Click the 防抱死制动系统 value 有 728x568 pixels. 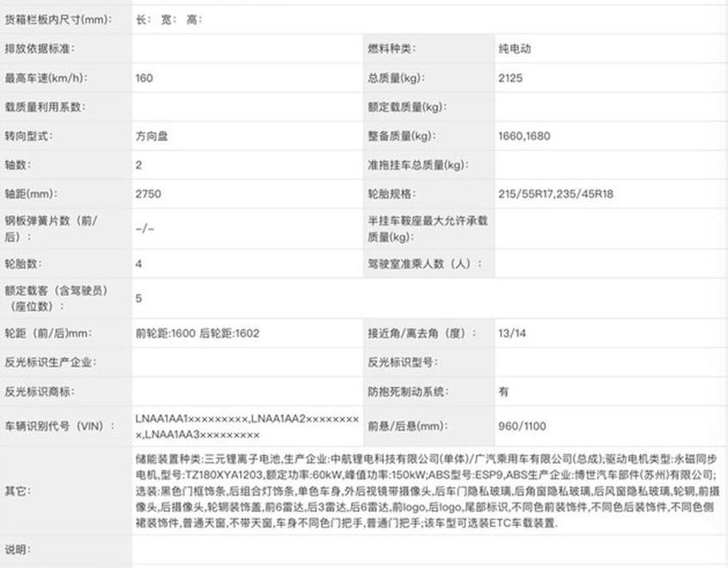503,392
